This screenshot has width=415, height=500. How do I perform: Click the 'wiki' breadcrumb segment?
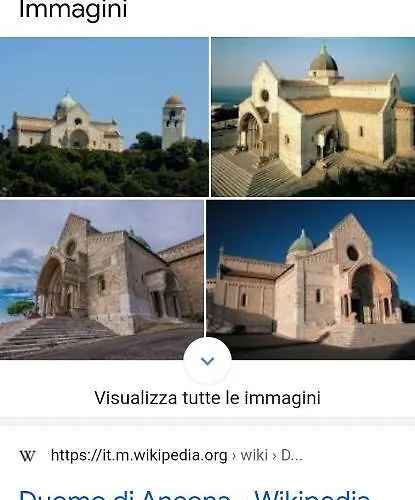(254, 455)
